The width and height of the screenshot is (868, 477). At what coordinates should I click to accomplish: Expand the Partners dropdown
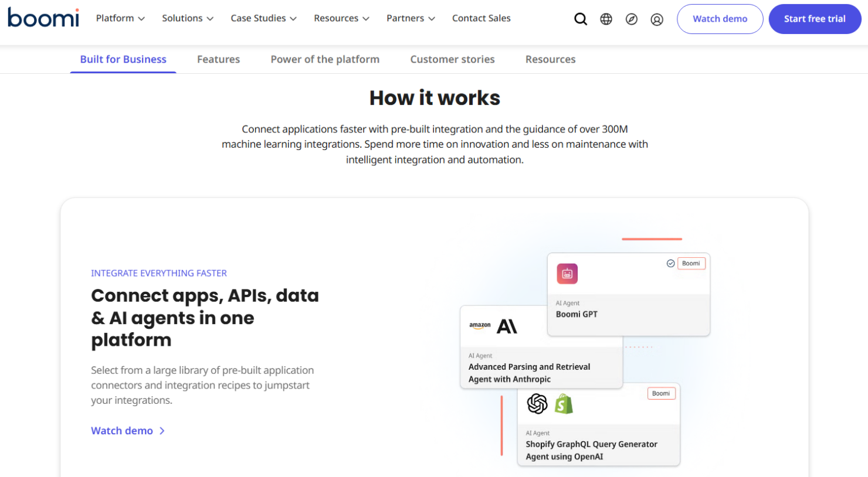click(410, 18)
